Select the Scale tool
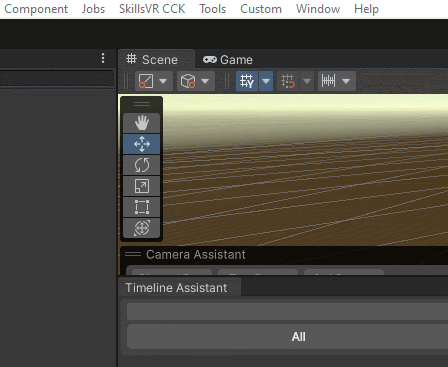This screenshot has width=448, height=367. (142, 186)
